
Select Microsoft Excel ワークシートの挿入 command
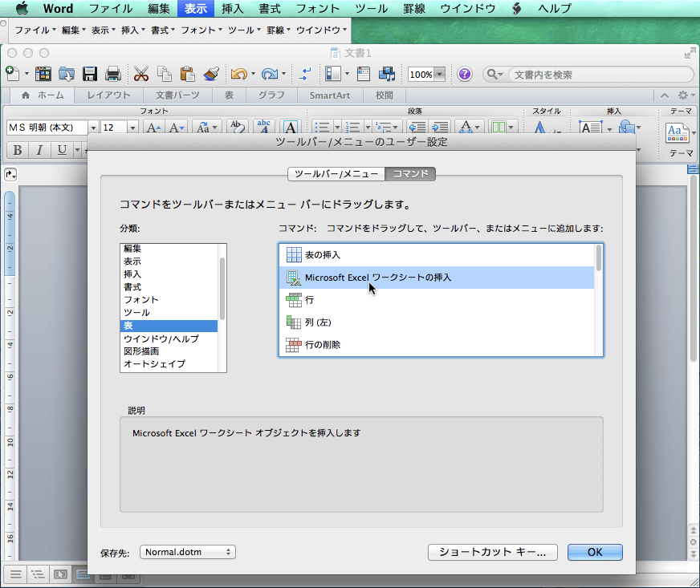pos(437,278)
